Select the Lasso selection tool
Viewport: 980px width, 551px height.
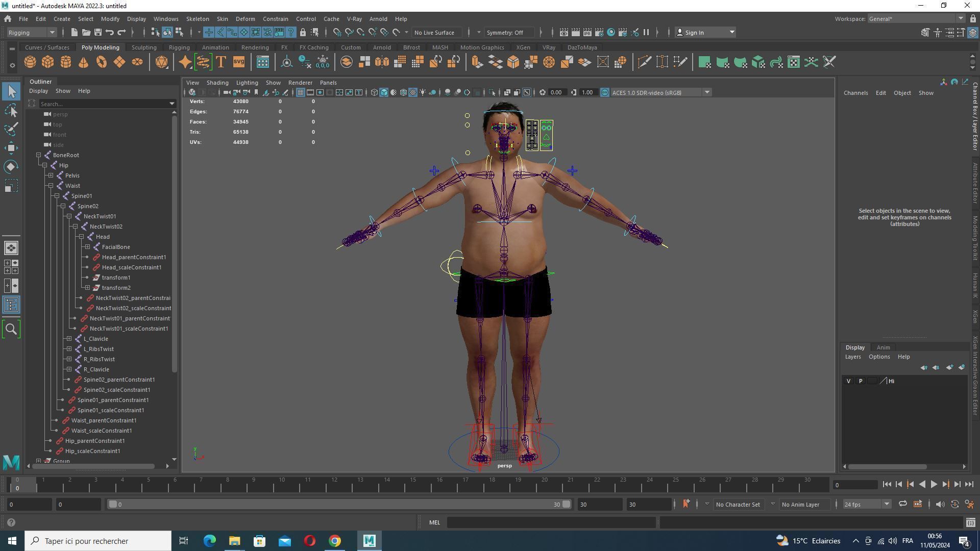[x=11, y=110]
